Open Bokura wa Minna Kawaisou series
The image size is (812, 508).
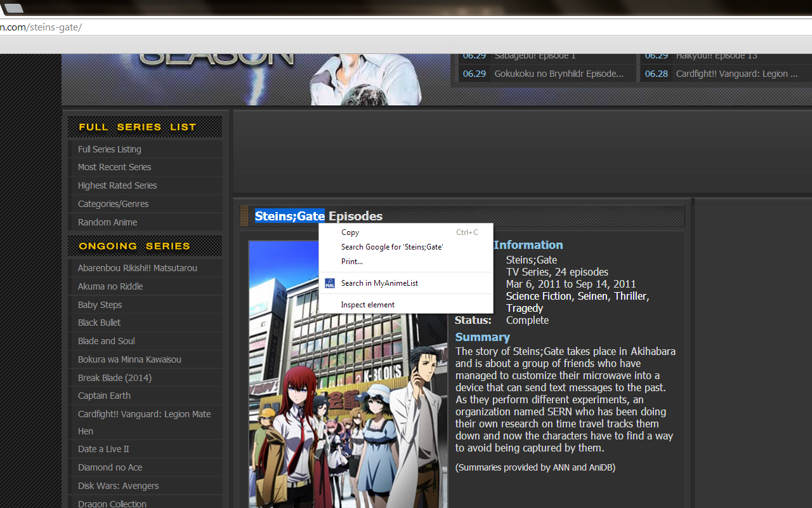click(x=130, y=359)
